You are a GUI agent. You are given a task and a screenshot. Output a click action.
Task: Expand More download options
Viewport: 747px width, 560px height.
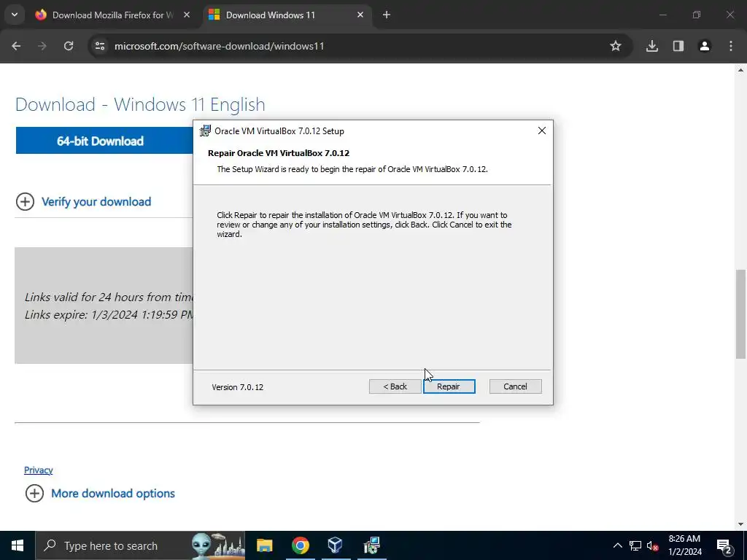[x=100, y=494]
